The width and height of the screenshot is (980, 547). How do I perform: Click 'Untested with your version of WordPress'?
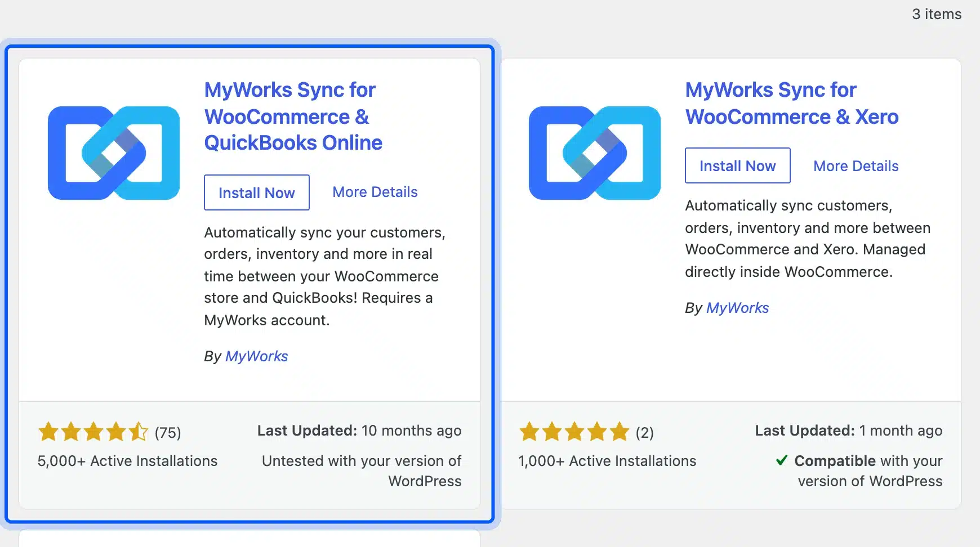click(362, 471)
